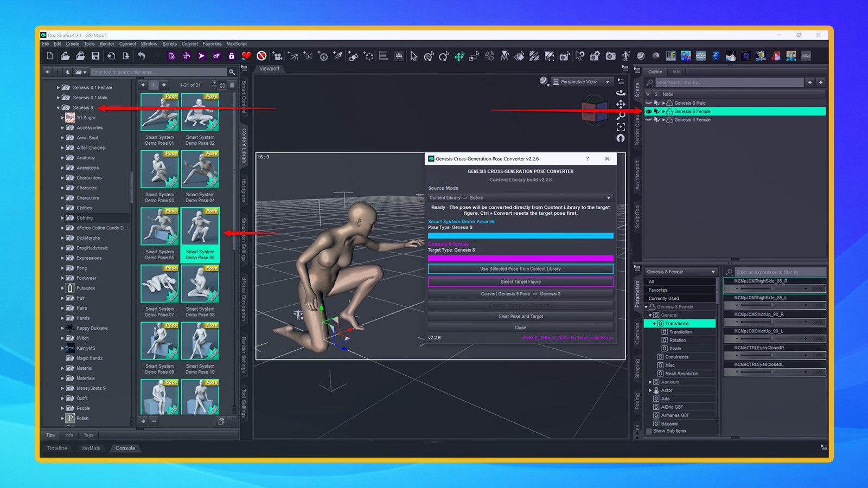Open the Render menu
Screen dimensions: 868x488
pyautogui.click(x=107, y=44)
